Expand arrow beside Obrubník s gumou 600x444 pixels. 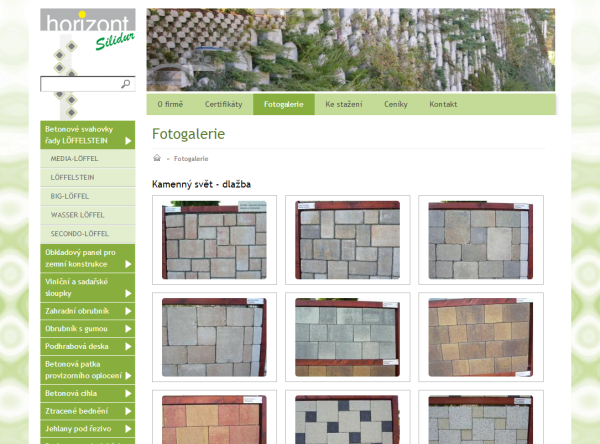pyautogui.click(x=128, y=329)
